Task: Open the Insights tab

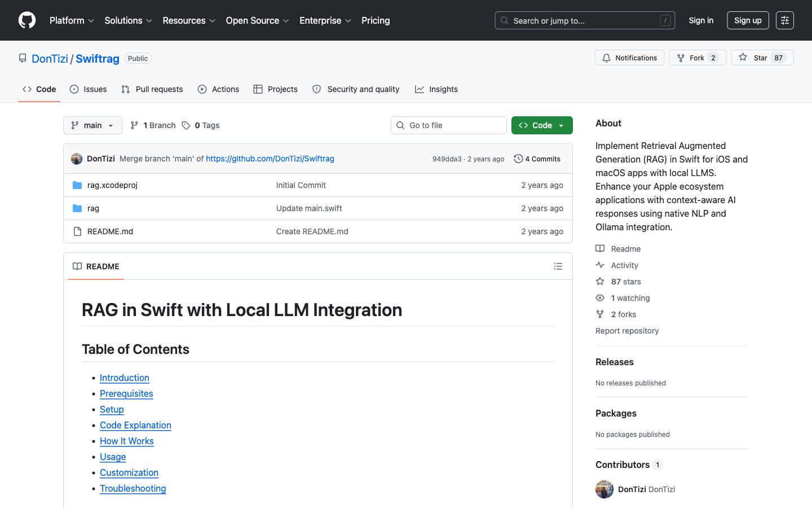Action: coord(436,89)
